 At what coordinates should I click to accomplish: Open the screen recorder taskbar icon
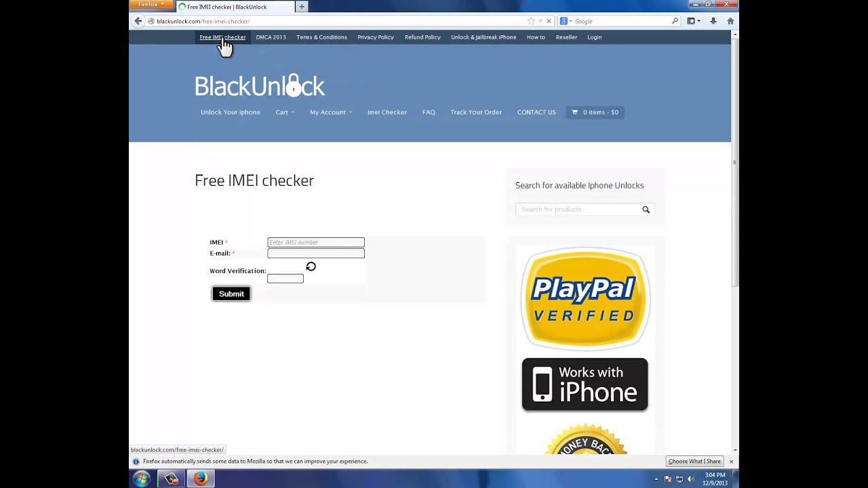pyautogui.click(x=171, y=479)
